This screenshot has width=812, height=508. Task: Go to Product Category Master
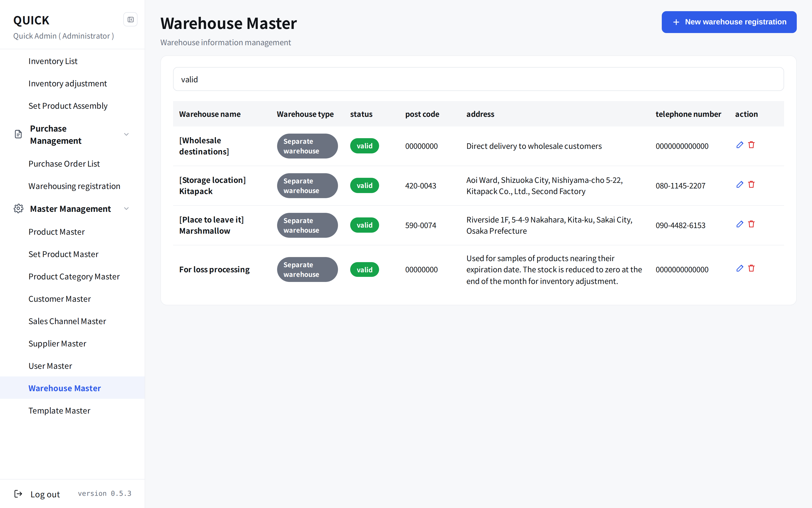pos(74,277)
